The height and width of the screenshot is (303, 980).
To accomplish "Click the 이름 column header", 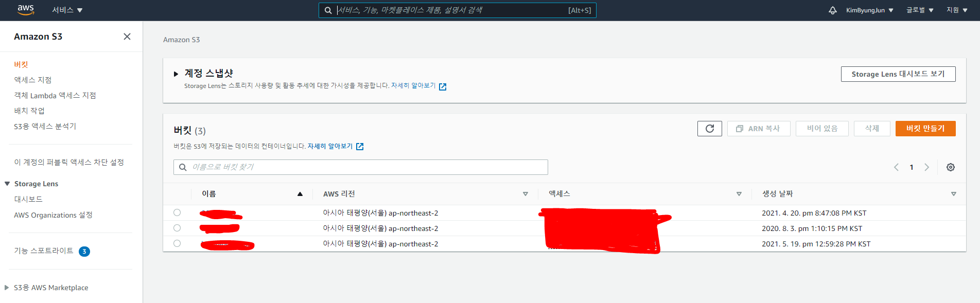I will [x=209, y=194].
